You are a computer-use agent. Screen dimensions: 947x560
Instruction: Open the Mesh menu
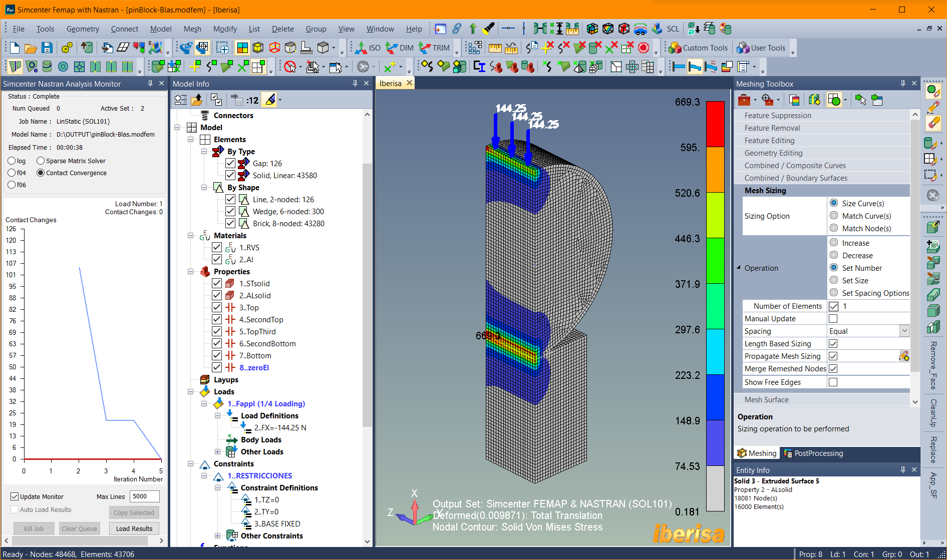192,29
